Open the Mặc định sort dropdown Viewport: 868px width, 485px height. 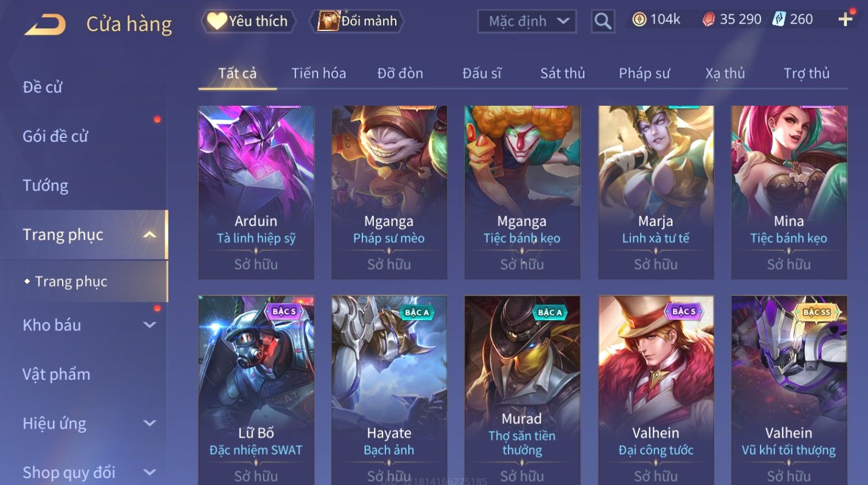click(527, 21)
